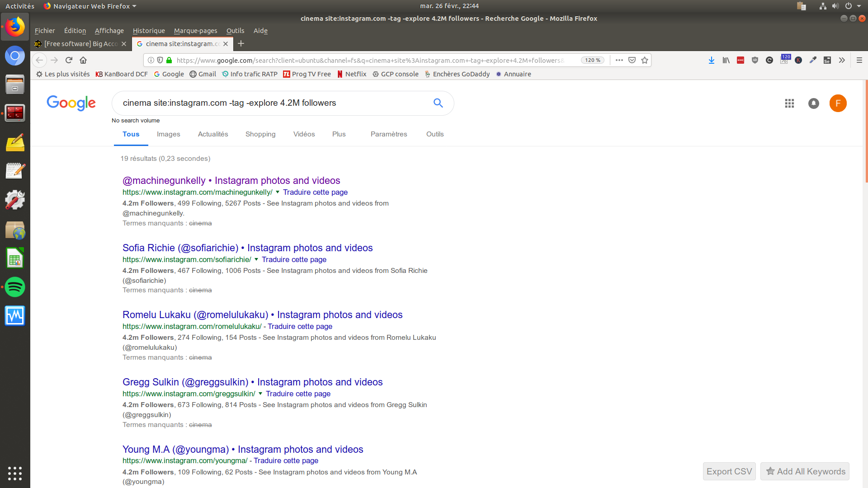The image size is (868, 488).
Task: Launch Chromium from the dock
Action: (x=15, y=56)
